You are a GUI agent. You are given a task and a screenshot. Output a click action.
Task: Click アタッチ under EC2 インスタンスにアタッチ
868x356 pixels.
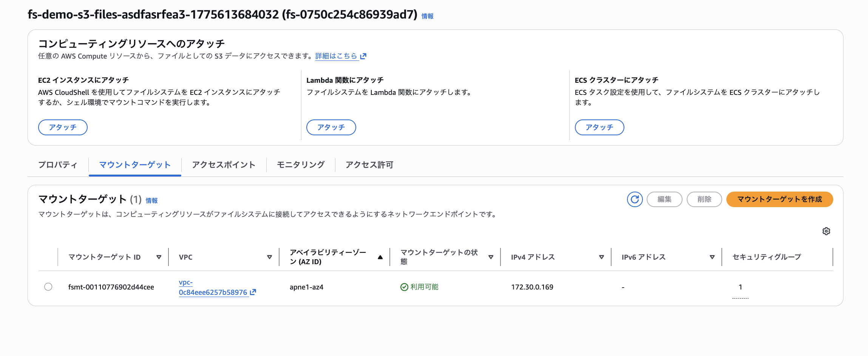click(63, 127)
